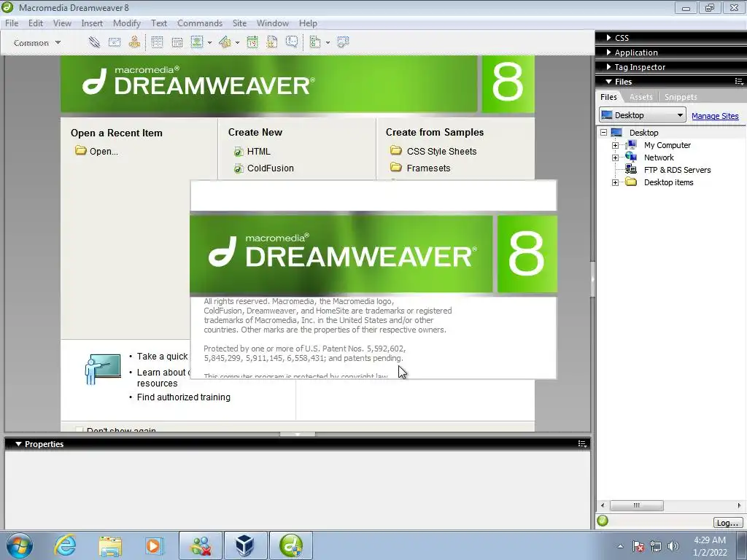The width and height of the screenshot is (747, 560).
Task: Open the Media dropdown arrow
Action: pyautogui.click(x=237, y=43)
